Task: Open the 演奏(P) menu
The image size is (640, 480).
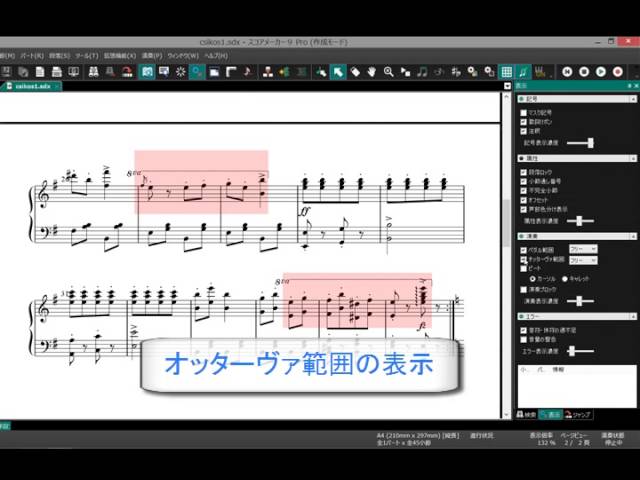Action: [152, 56]
